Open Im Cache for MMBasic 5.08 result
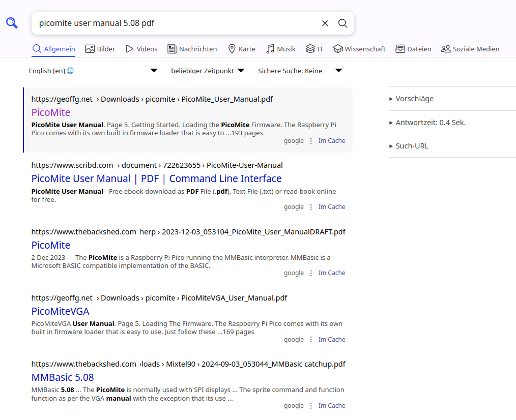Screen dimensions: 516x420 tap(332, 406)
